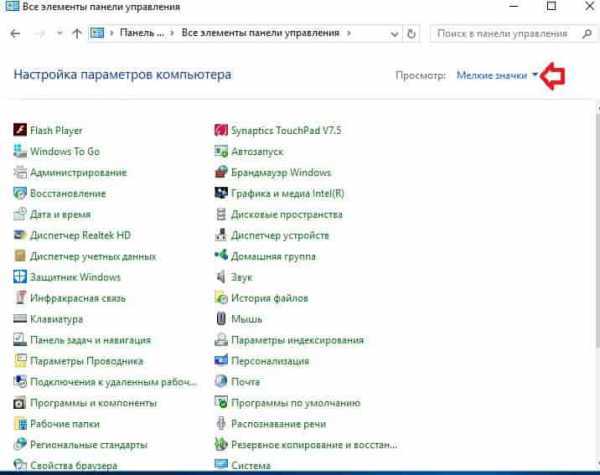This screenshot has width=600, height=475.
Task: Open Параметры индексирования icon
Action: (x=221, y=340)
